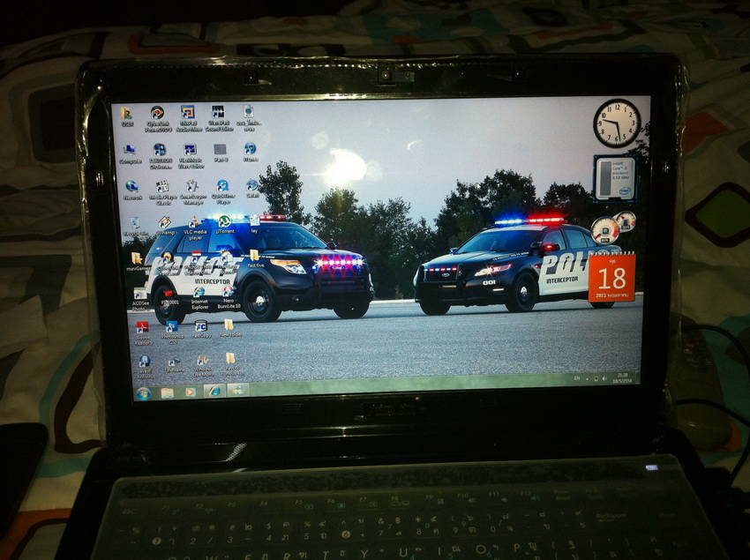Open the QuickTime Player shortcut
750x560 pixels.
221,187
